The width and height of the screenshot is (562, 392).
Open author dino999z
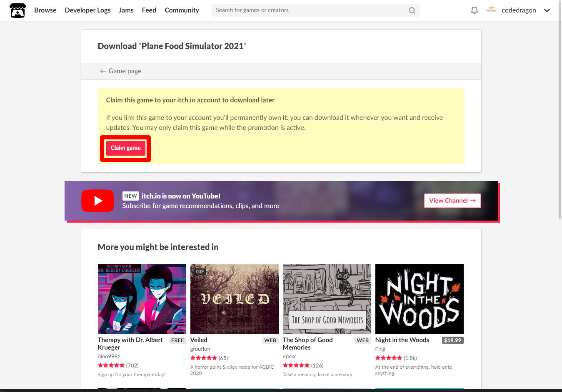click(x=109, y=357)
